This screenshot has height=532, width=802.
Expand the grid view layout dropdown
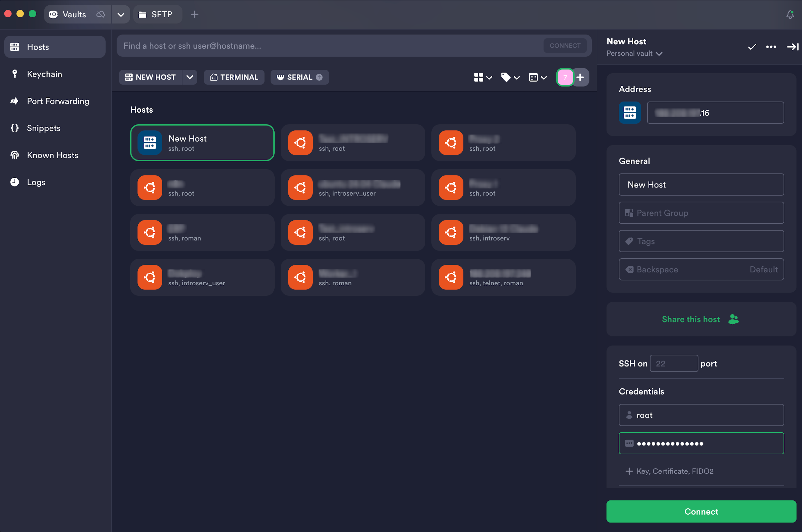pyautogui.click(x=483, y=77)
